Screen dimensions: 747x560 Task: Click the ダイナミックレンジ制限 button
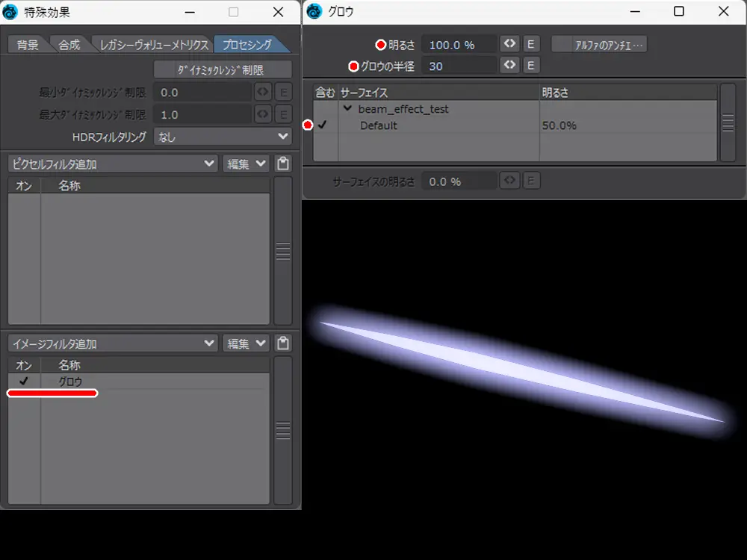[222, 69]
